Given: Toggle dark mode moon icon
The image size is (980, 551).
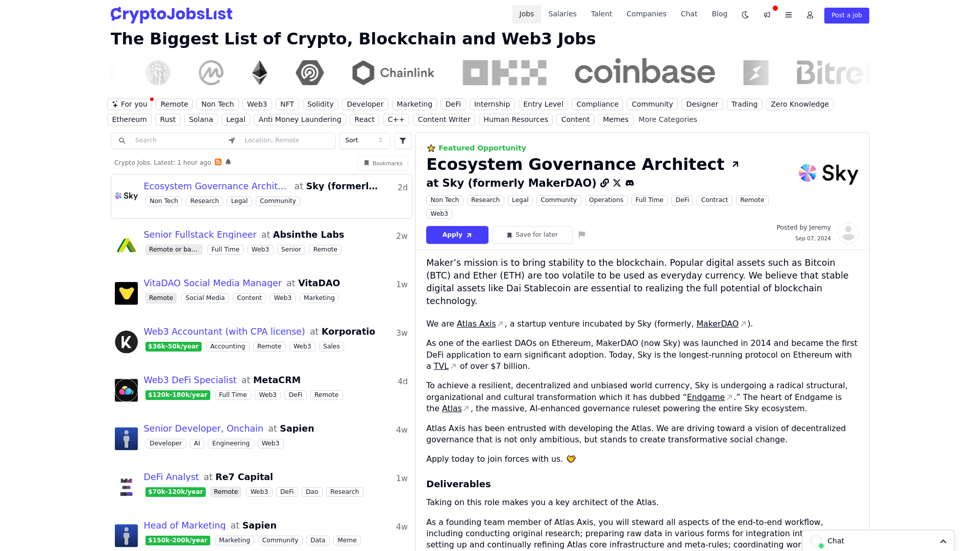Looking at the screenshot, I should point(745,15).
